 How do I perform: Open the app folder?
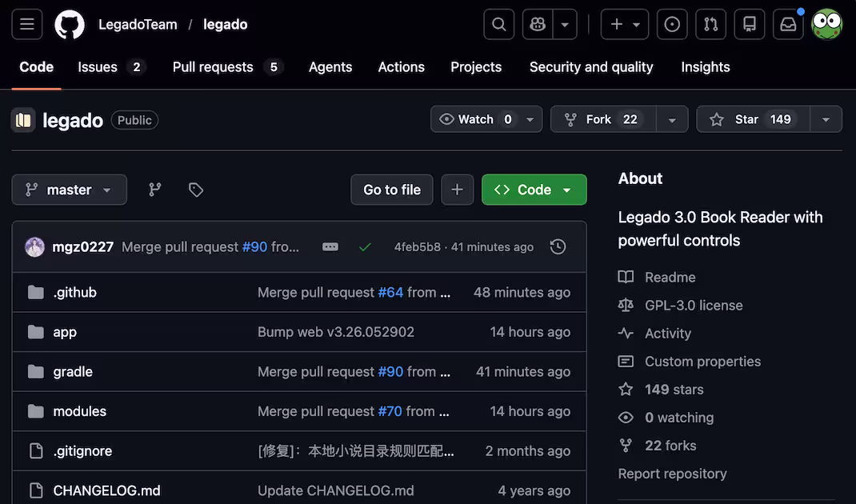(x=65, y=332)
